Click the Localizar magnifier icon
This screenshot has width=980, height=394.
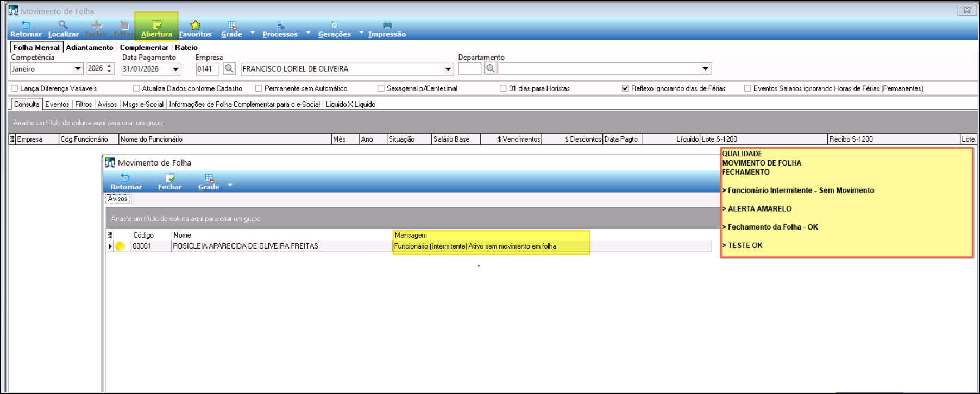coord(63,26)
